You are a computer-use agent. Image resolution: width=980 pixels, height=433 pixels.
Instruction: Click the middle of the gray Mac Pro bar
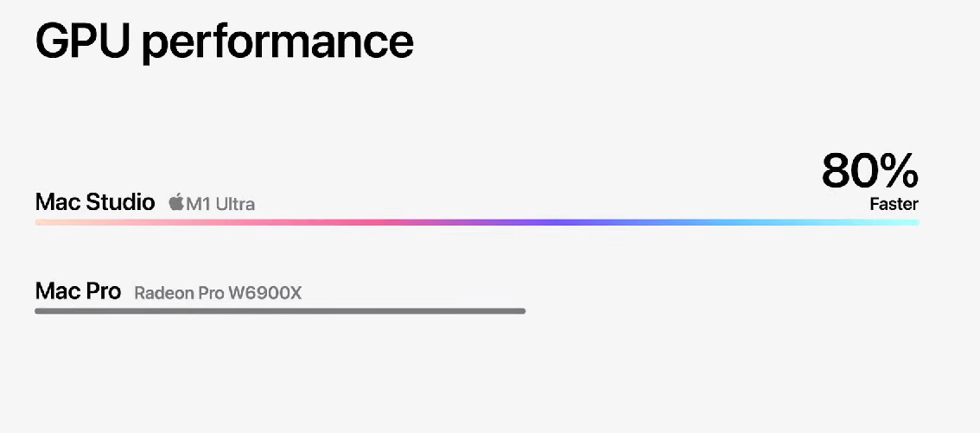tap(280, 310)
